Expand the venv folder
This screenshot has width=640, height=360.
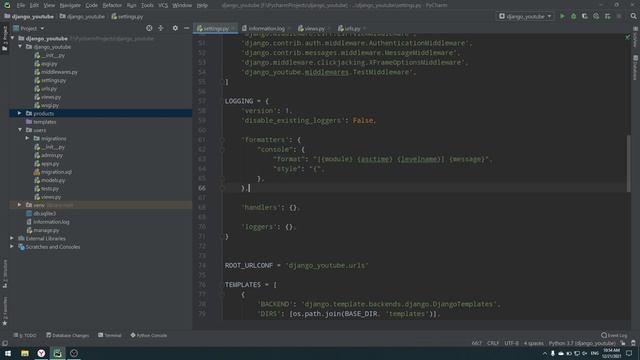19,205
